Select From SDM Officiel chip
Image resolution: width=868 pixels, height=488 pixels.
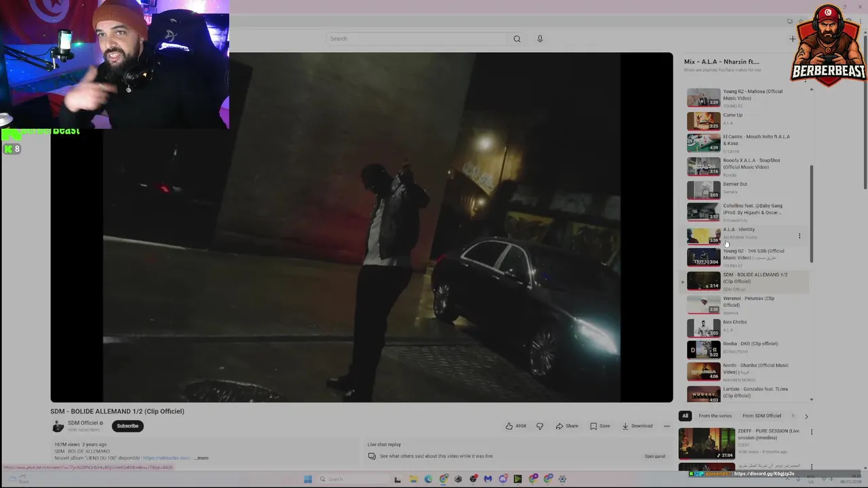click(x=762, y=415)
